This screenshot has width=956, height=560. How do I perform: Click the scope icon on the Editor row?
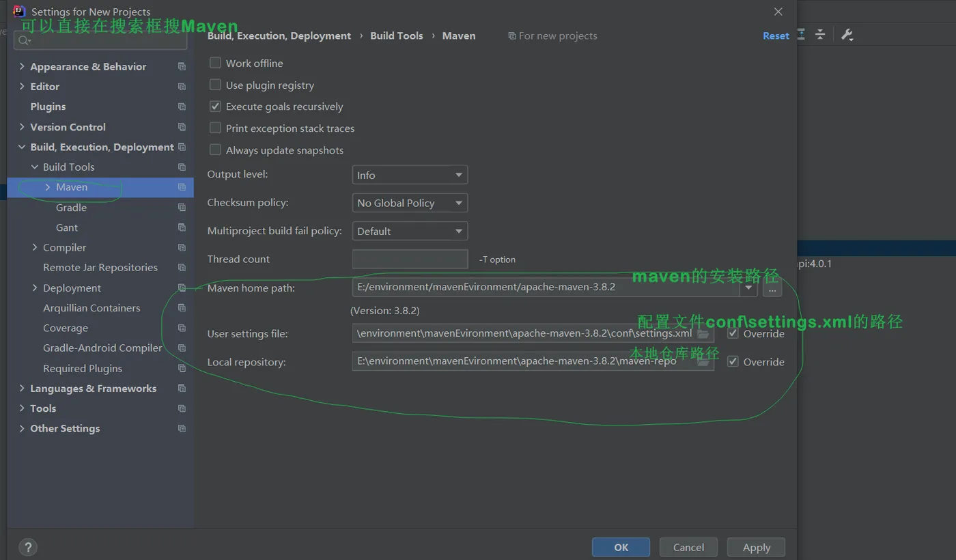[x=182, y=87]
